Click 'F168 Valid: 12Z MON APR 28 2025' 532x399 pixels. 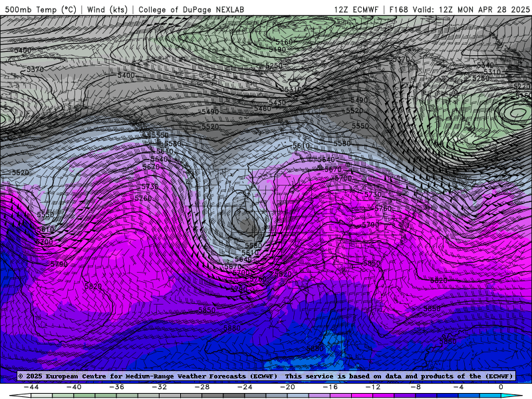tap(460, 9)
